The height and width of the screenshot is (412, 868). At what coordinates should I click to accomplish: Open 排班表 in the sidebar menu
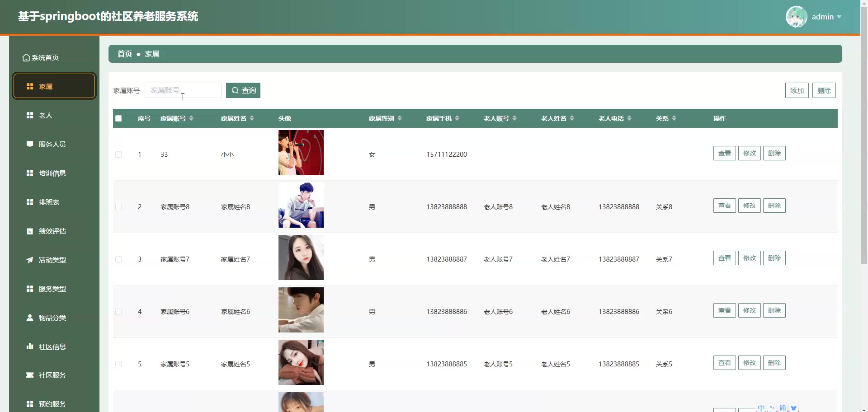point(49,202)
